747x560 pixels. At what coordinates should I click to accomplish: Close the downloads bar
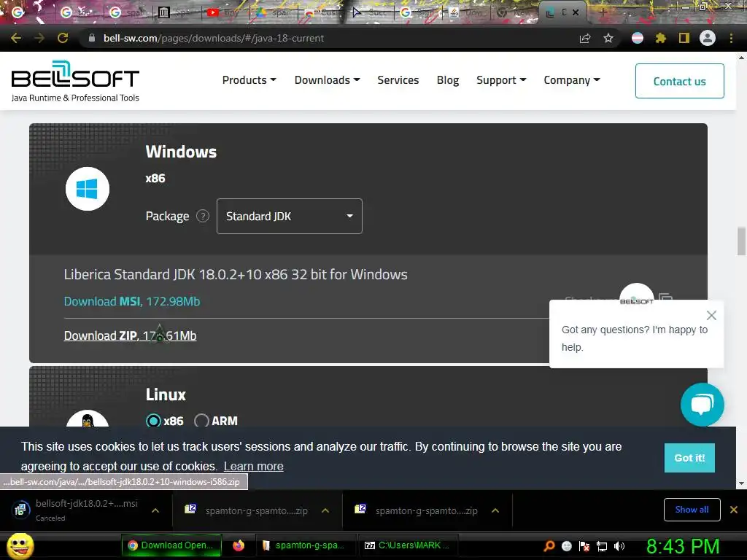pyautogui.click(x=734, y=510)
